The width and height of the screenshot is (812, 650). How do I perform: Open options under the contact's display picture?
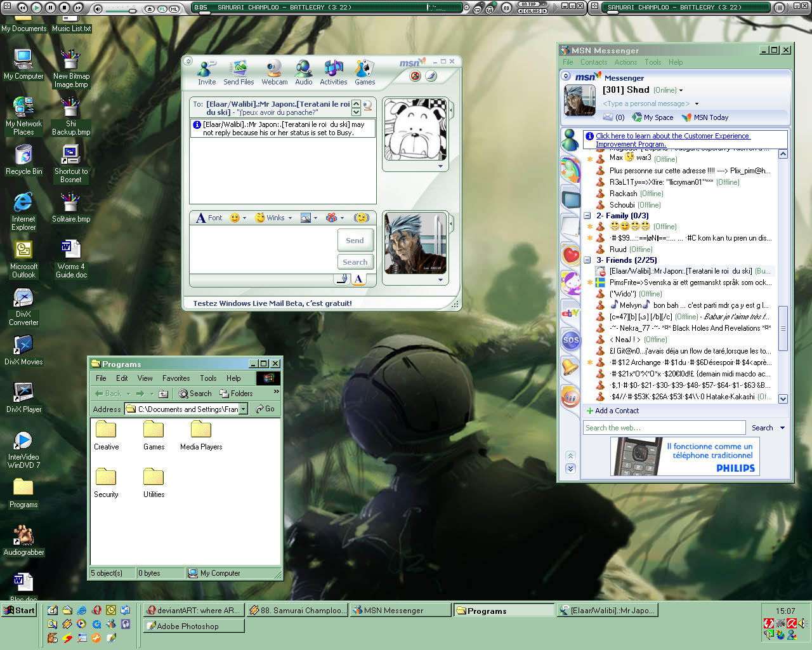(x=440, y=166)
